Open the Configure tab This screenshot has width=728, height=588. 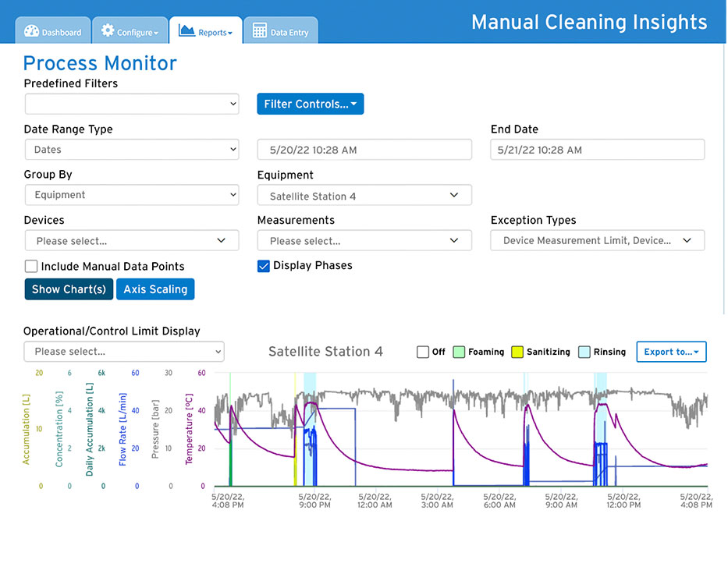(130, 31)
